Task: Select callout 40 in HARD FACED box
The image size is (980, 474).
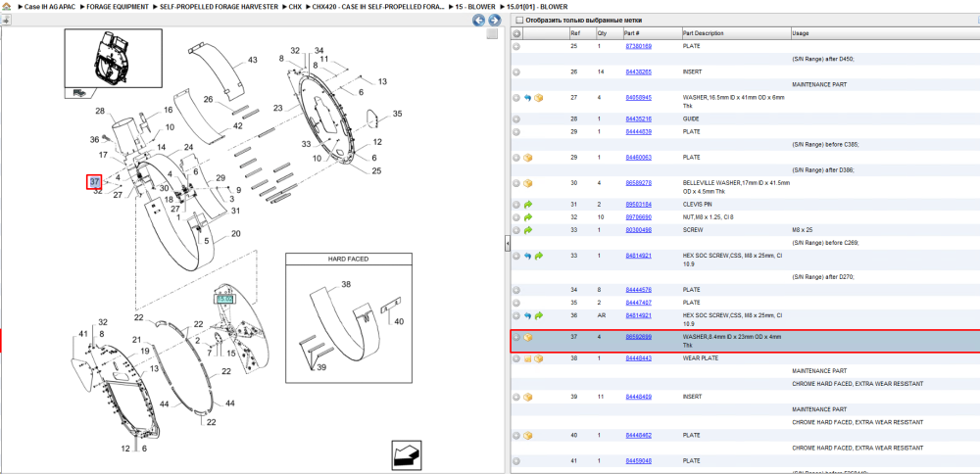Action: [398, 321]
